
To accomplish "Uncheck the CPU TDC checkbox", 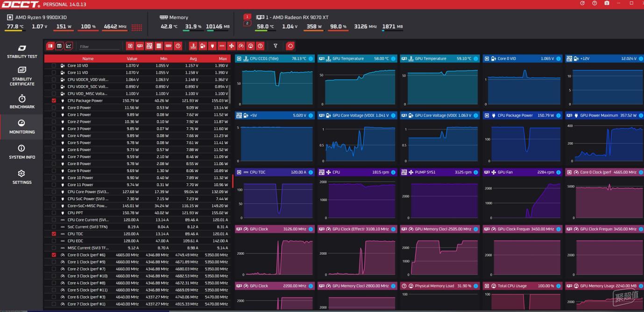I will (x=54, y=234).
